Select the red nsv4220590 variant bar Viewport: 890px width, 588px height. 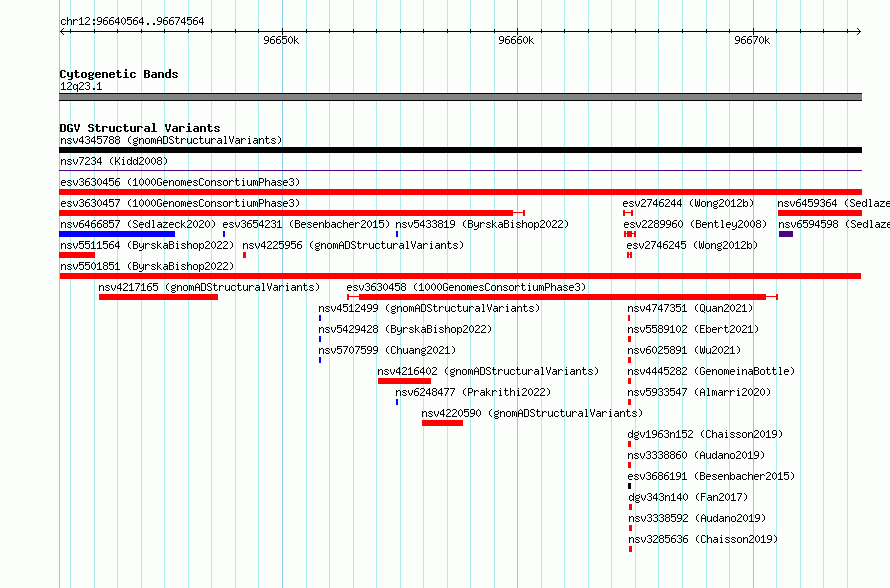click(443, 423)
